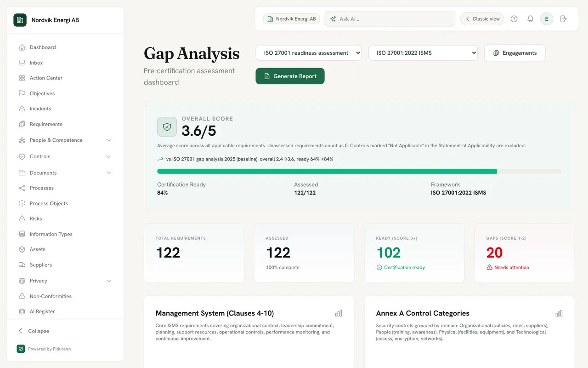Click the Dashboard home icon
This screenshot has width=588, height=368.
(x=22, y=47)
